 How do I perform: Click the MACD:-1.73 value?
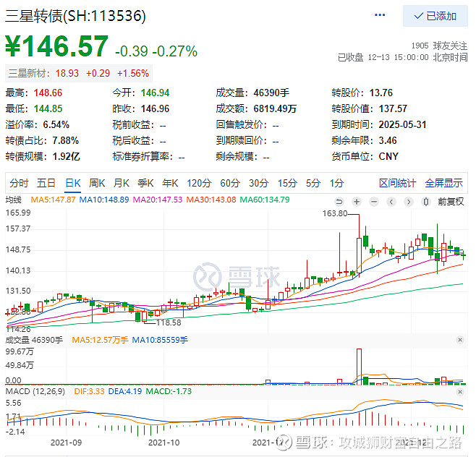(x=169, y=391)
